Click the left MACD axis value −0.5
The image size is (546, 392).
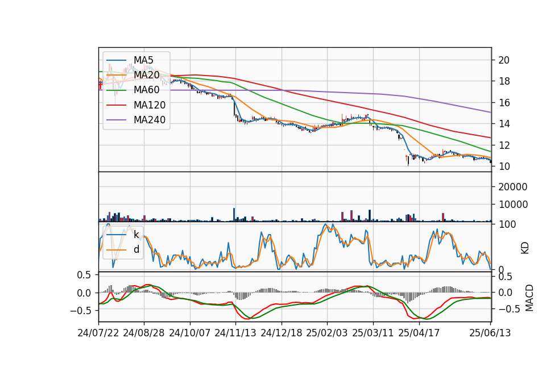coord(80,311)
